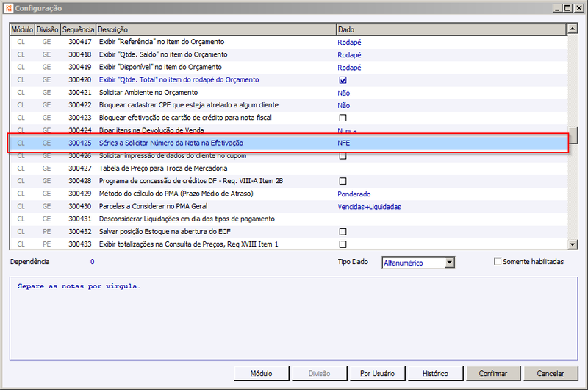
Task: Click the Dependência value 0
Action: 93,262
